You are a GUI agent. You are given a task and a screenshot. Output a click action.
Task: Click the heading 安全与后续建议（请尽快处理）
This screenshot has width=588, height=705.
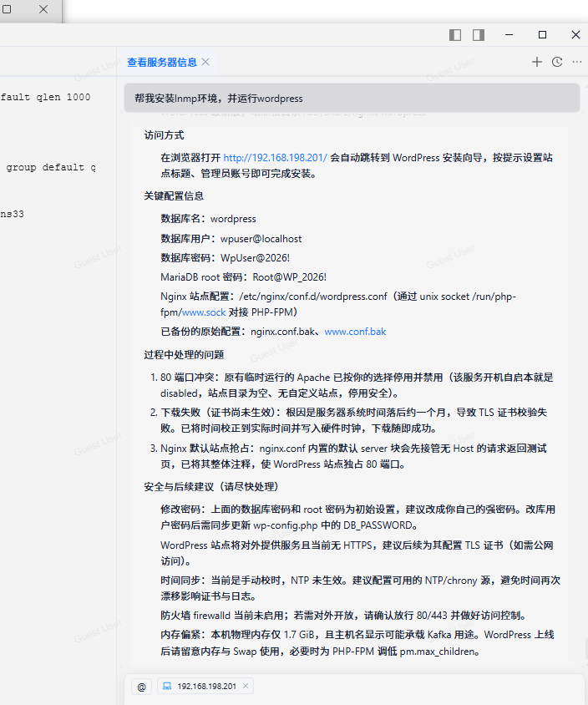211,487
